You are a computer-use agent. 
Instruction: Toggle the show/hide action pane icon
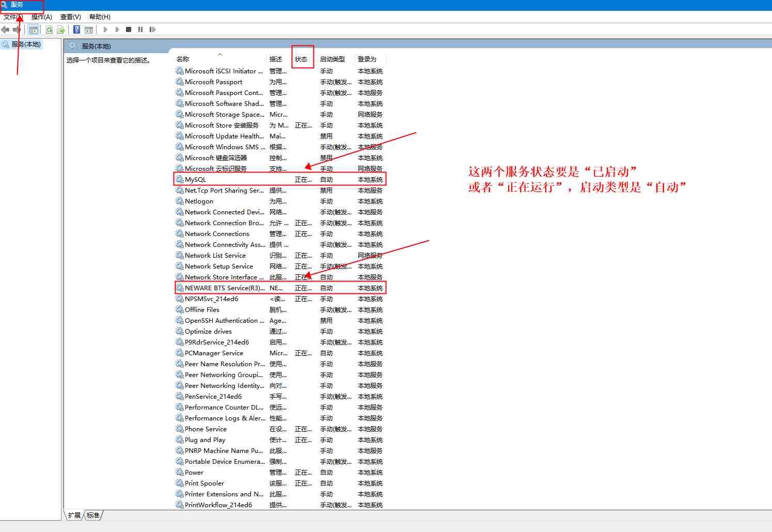89,29
